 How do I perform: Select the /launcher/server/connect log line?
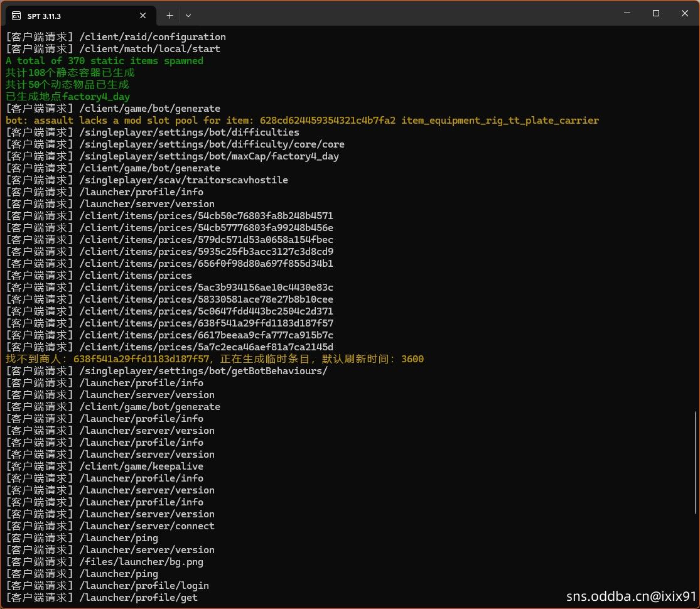[110, 526]
